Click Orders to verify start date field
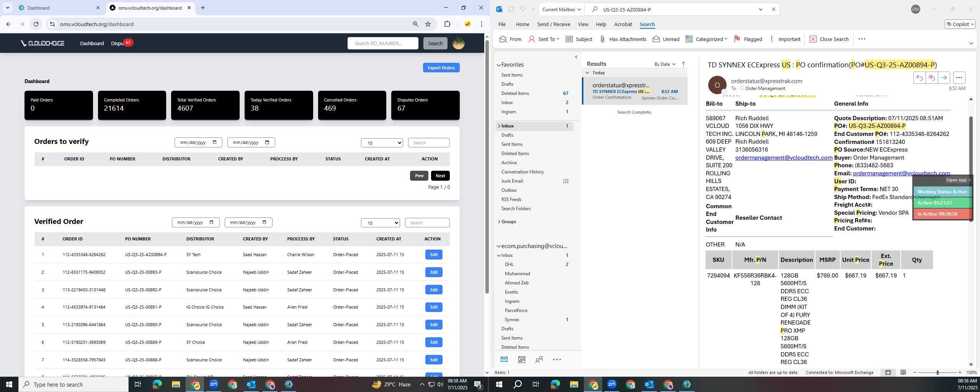The width and height of the screenshot is (980, 392). (x=198, y=142)
